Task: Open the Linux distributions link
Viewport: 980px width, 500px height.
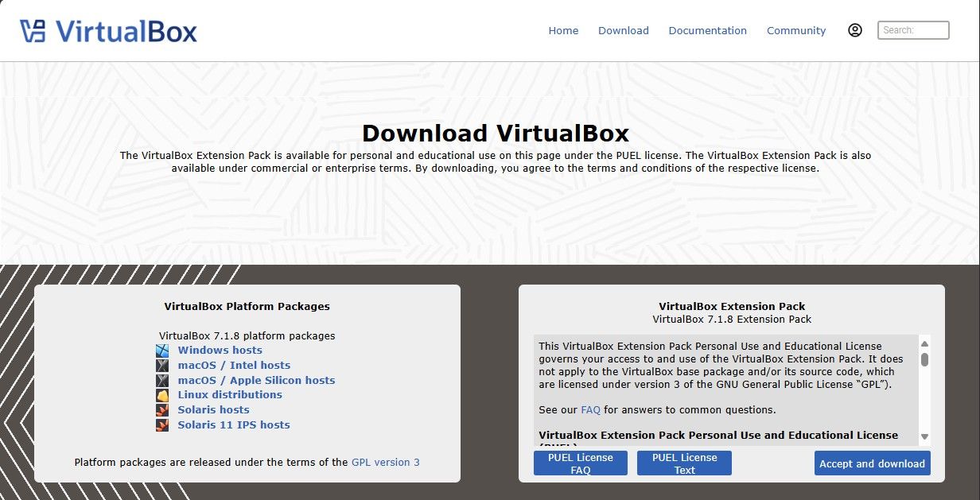Action: [x=230, y=395]
